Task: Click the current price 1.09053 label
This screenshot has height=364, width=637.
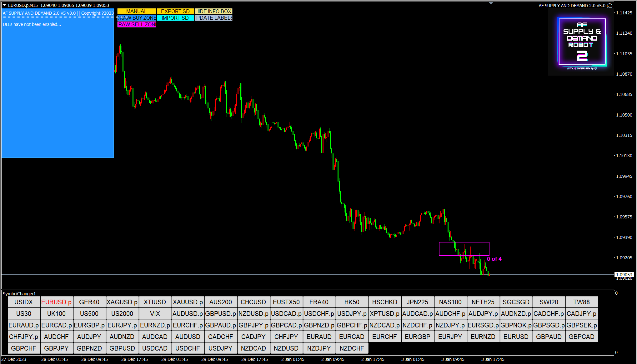Action: click(x=624, y=275)
